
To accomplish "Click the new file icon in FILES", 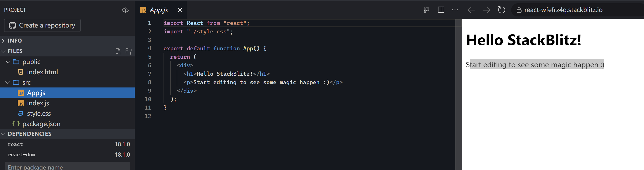I will click(118, 51).
